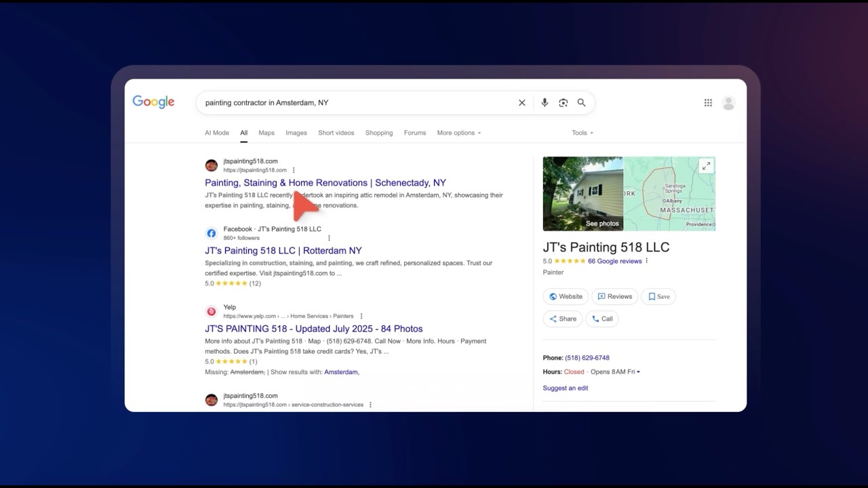Open more options beside 66 Google reviews

[x=646, y=261]
